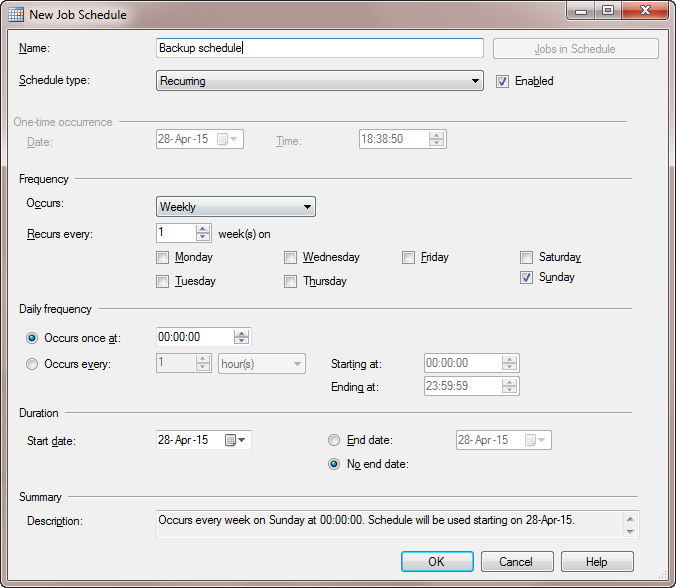
Task: Click the Description summary text
Action: point(366,520)
